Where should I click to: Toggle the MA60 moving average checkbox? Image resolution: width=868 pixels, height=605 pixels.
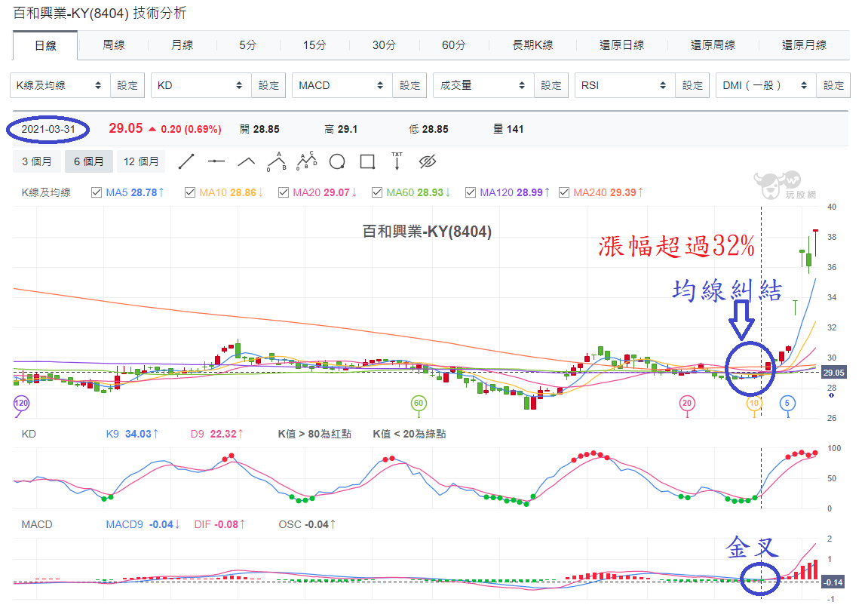377,192
